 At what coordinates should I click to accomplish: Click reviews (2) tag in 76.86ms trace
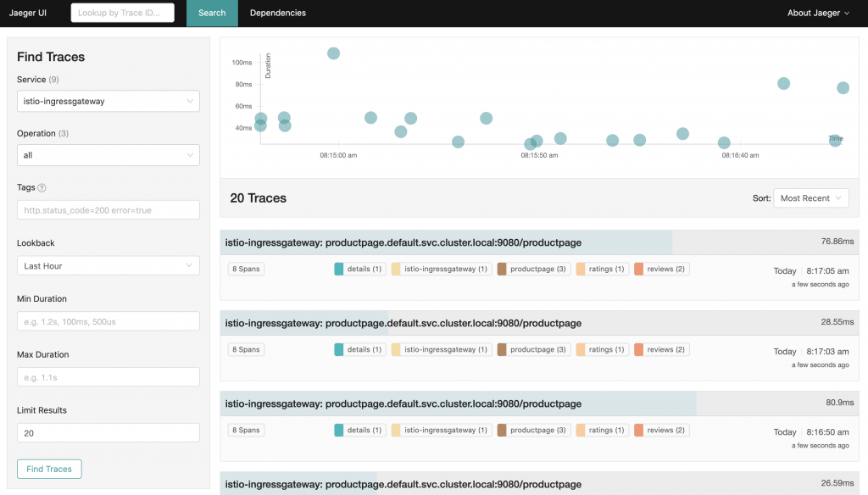coord(661,269)
